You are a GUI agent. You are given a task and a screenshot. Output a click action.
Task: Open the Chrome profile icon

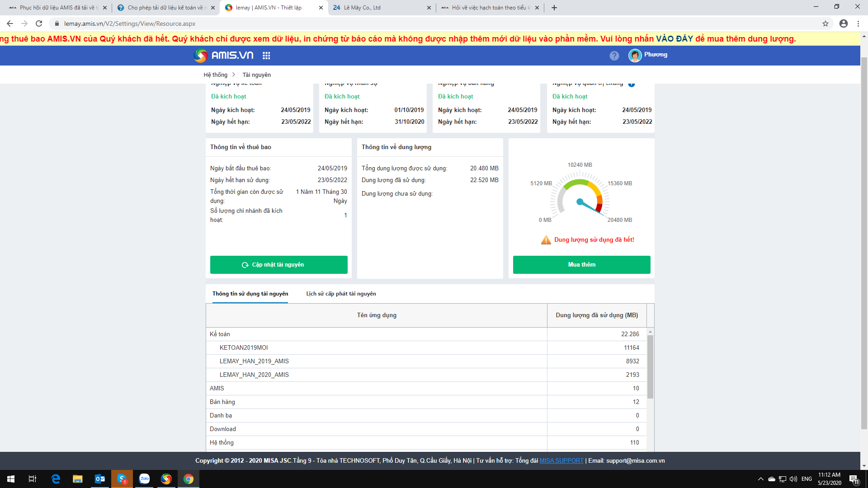(844, 23)
